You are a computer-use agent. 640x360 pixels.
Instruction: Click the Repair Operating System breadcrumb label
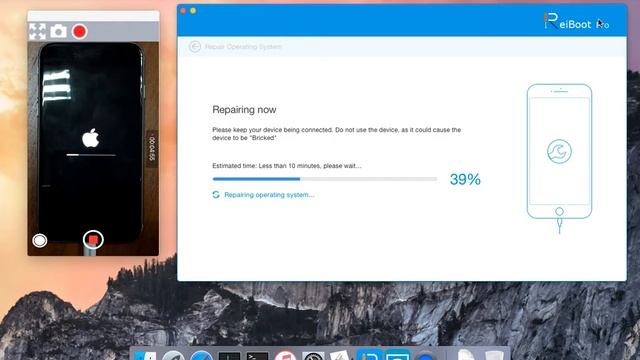(x=243, y=47)
